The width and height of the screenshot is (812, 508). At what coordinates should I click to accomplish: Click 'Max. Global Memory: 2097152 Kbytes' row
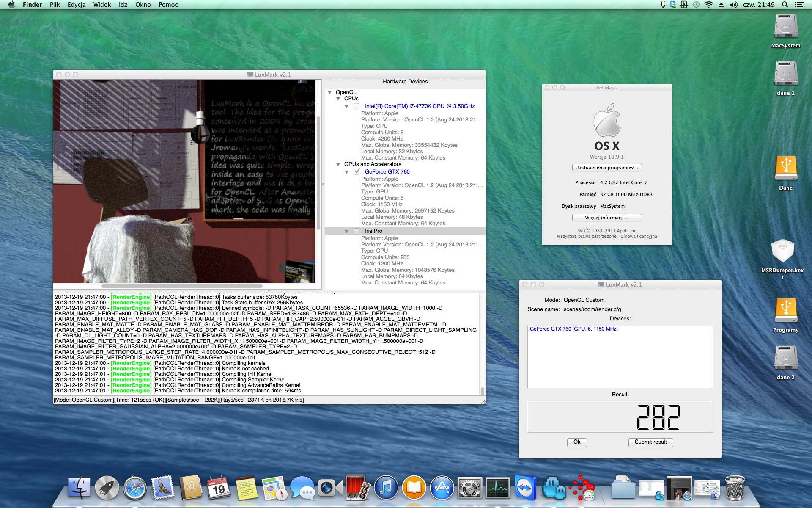pos(408,211)
